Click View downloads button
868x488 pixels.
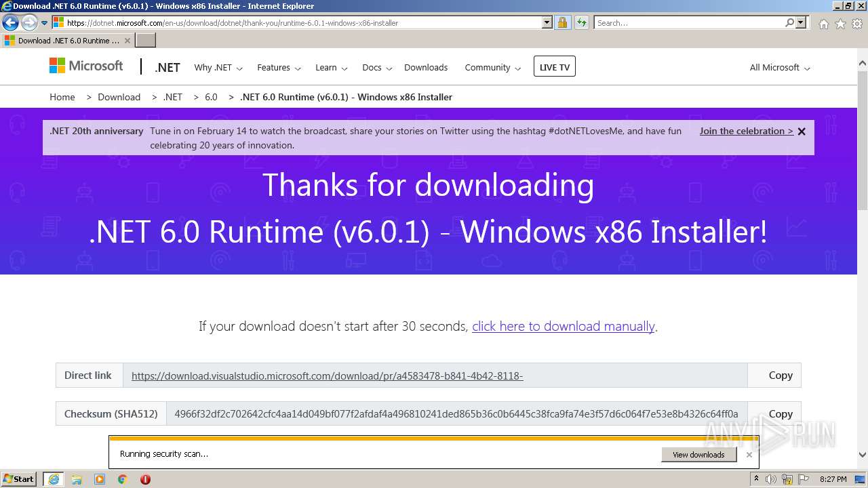point(698,455)
